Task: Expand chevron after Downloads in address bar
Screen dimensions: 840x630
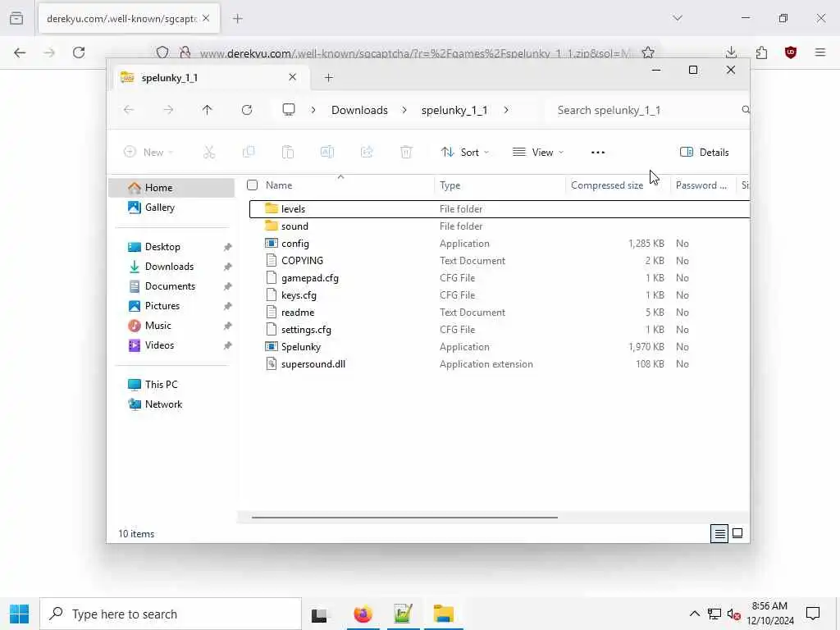Action: (404, 110)
